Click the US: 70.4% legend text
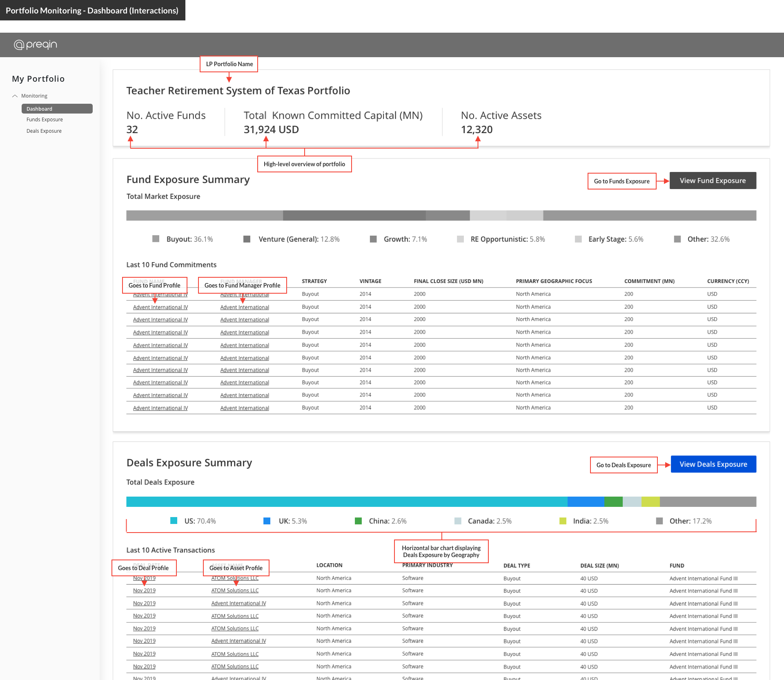 pos(200,521)
